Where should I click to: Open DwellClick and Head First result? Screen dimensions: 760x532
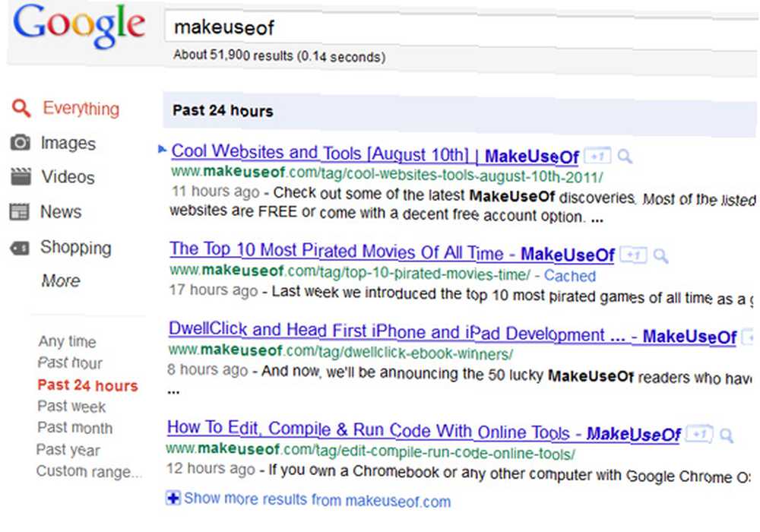(x=452, y=334)
